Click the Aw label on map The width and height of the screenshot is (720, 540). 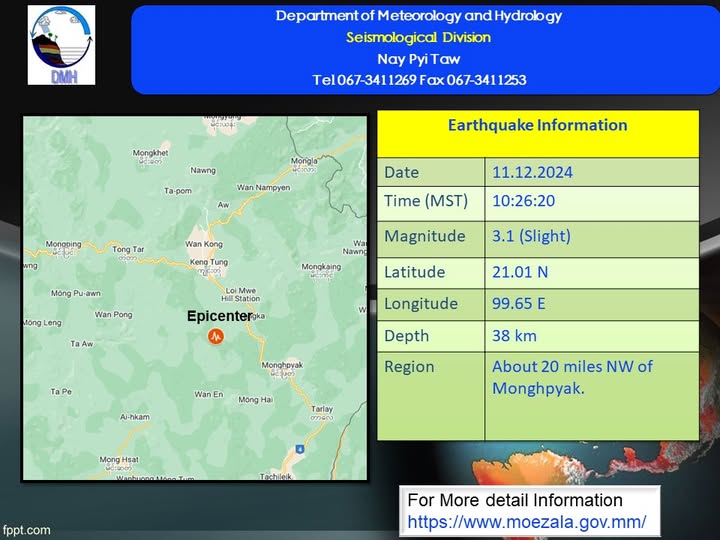click(x=223, y=205)
